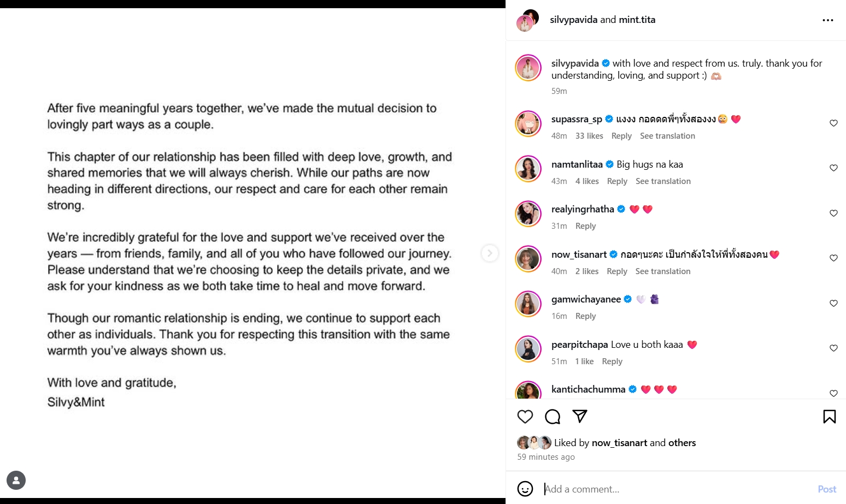Like the now_tisanart comment heart

833,258
